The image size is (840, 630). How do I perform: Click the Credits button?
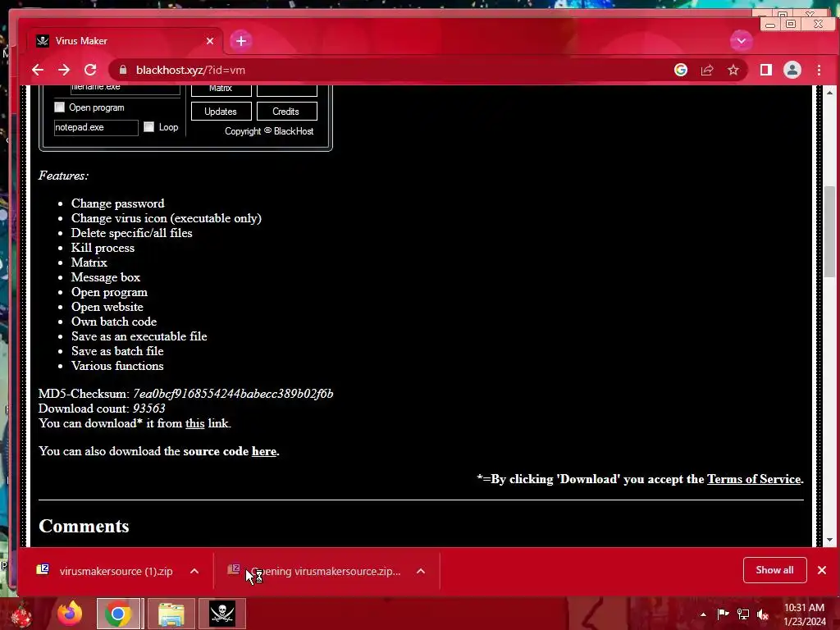pyautogui.click(x=286, y=112)
